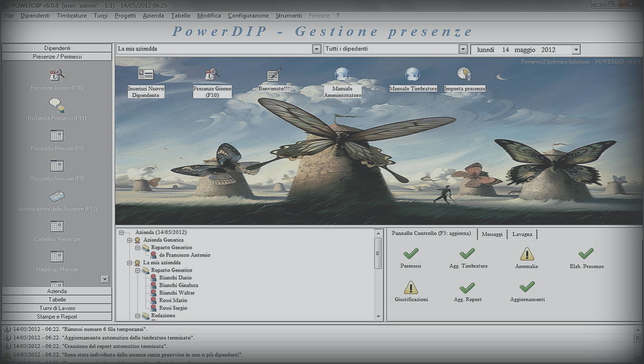Open the Presenze / Permessi sidebar section
This screenshot has width=644, height=364.
57,57
